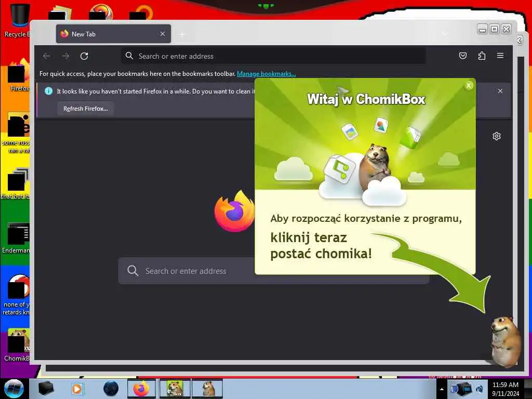The height and width of the screenshot is (399, 532).
Task: Open the Manage bookmarks... link
Action: click(x=267, y=74)
